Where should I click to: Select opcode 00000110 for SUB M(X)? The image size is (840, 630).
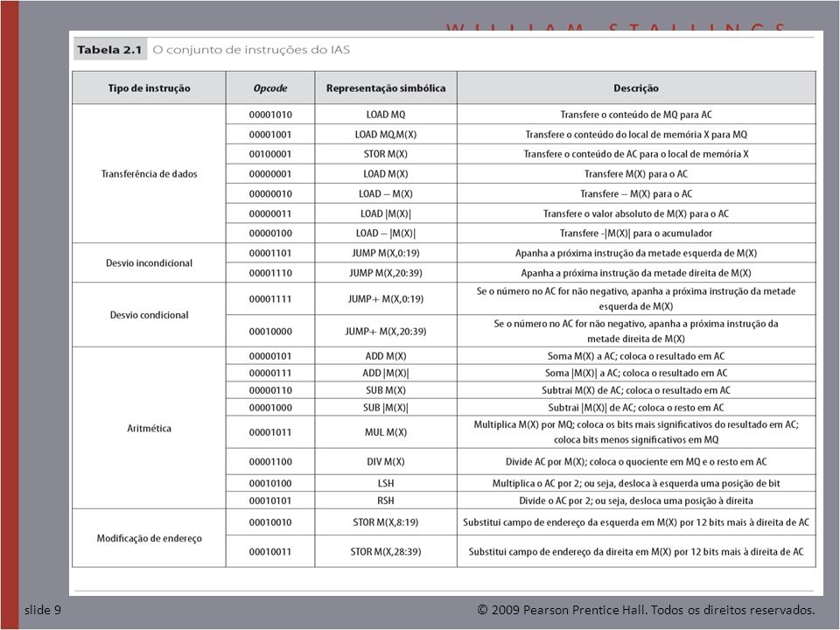[x=270, y=390]
